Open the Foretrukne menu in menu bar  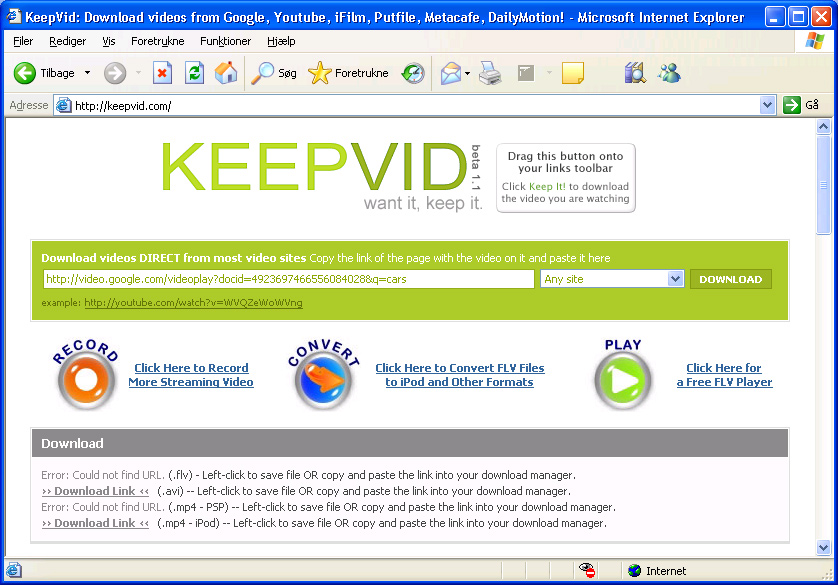pyautogui.click(x=158, y=41)
